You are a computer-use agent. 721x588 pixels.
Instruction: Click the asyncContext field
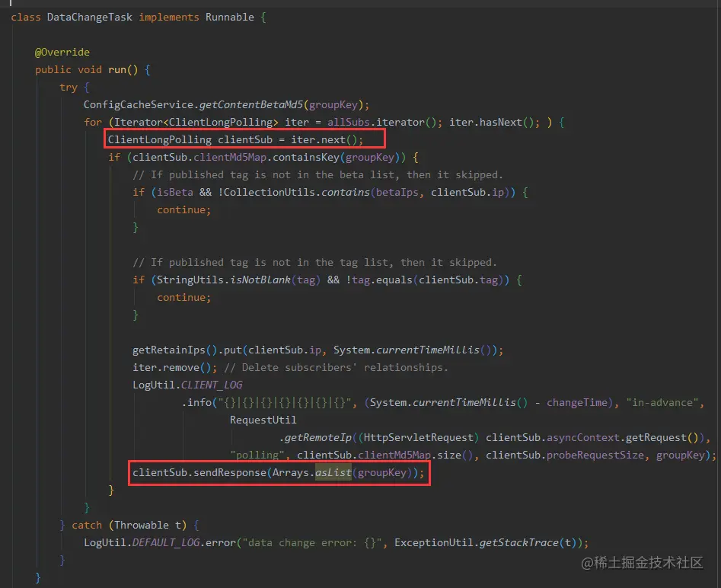pos(583,437)
